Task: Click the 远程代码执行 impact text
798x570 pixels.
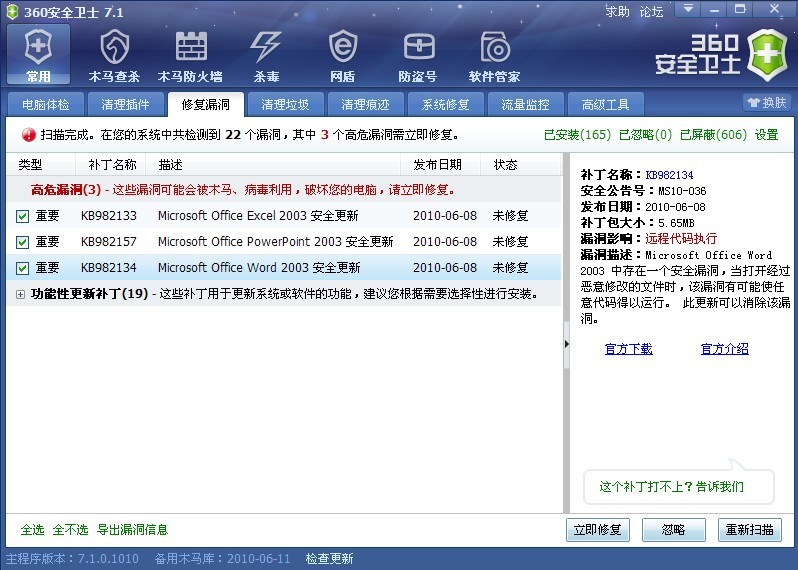Action: point(681,238)
